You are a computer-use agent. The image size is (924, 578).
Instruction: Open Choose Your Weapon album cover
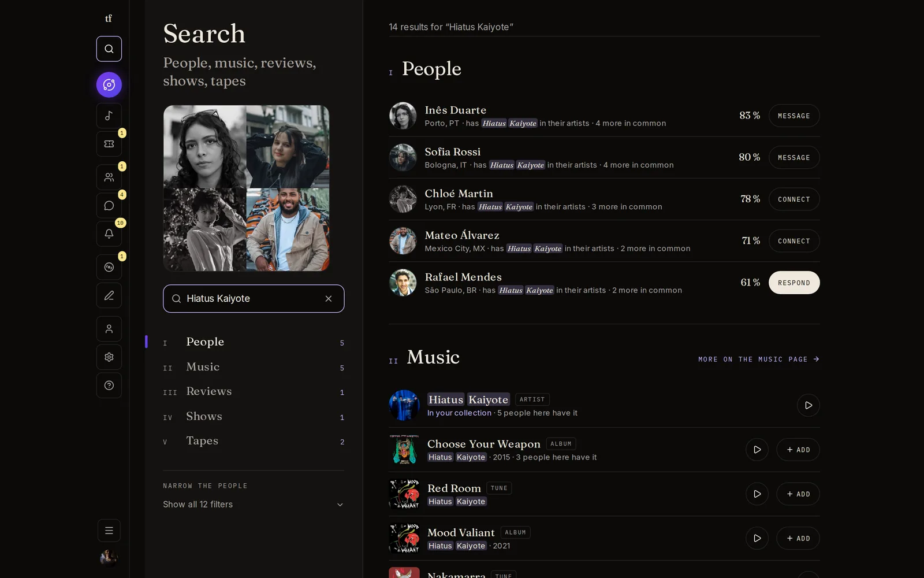404,450
